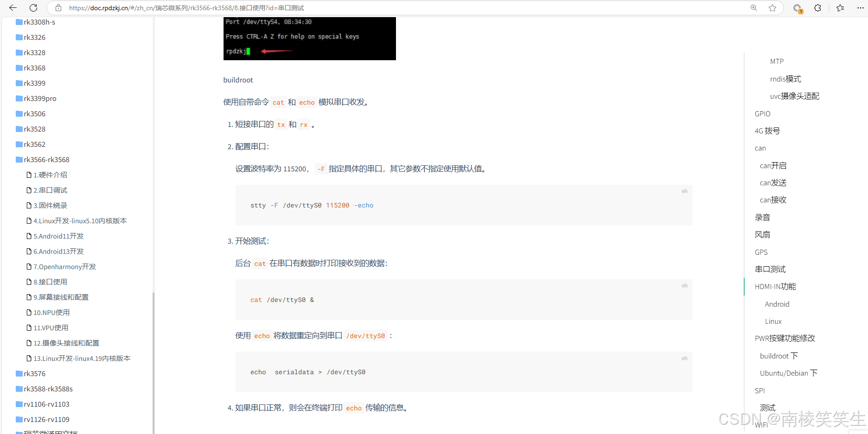
Task: Open the 9.屏幕接线和配置 page
Action: (57, 297)
